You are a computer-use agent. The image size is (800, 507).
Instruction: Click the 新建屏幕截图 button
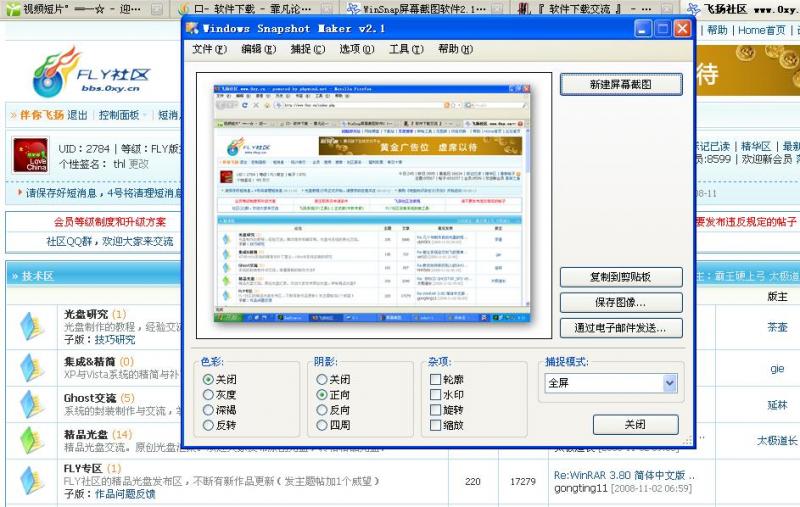click(x=621, y=85)
